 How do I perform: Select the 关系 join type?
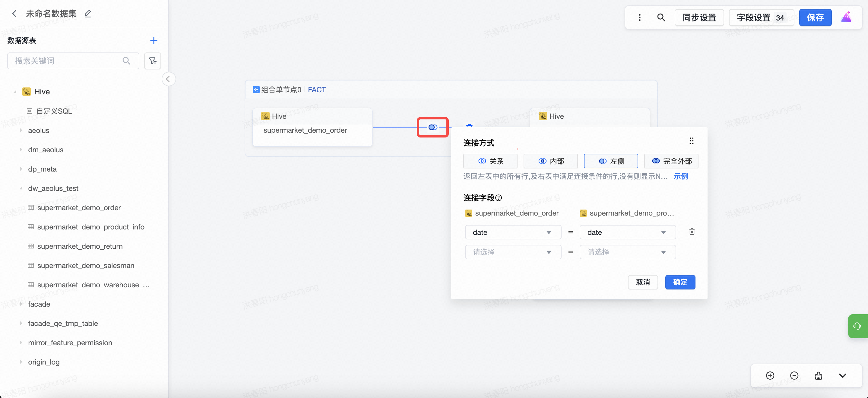point(490,161)
